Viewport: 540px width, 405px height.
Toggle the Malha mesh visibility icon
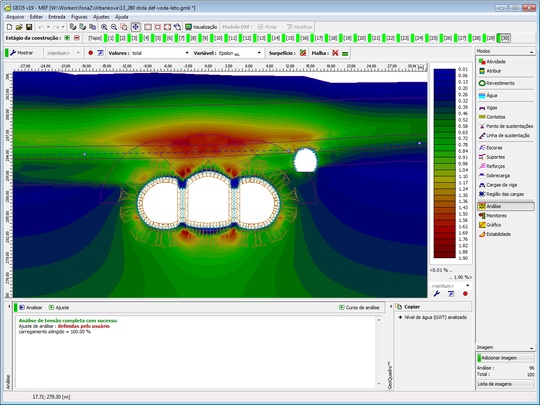[x=335, y=53]
